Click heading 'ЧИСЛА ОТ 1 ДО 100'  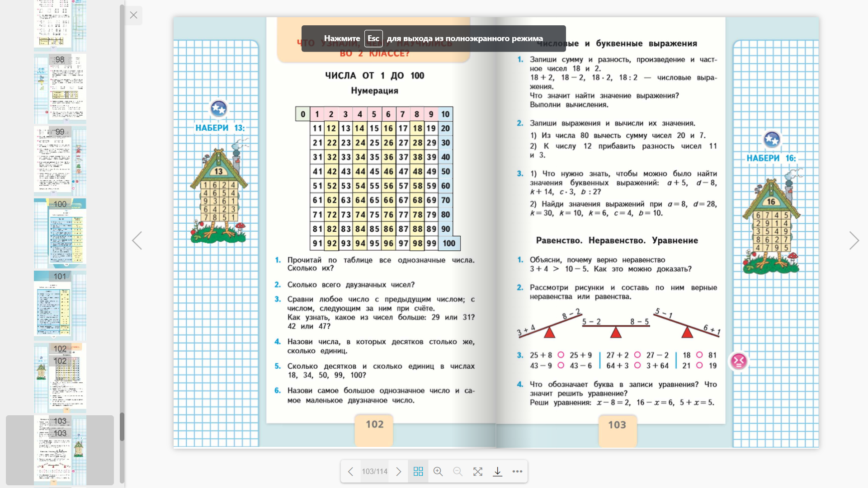[374, 75]
